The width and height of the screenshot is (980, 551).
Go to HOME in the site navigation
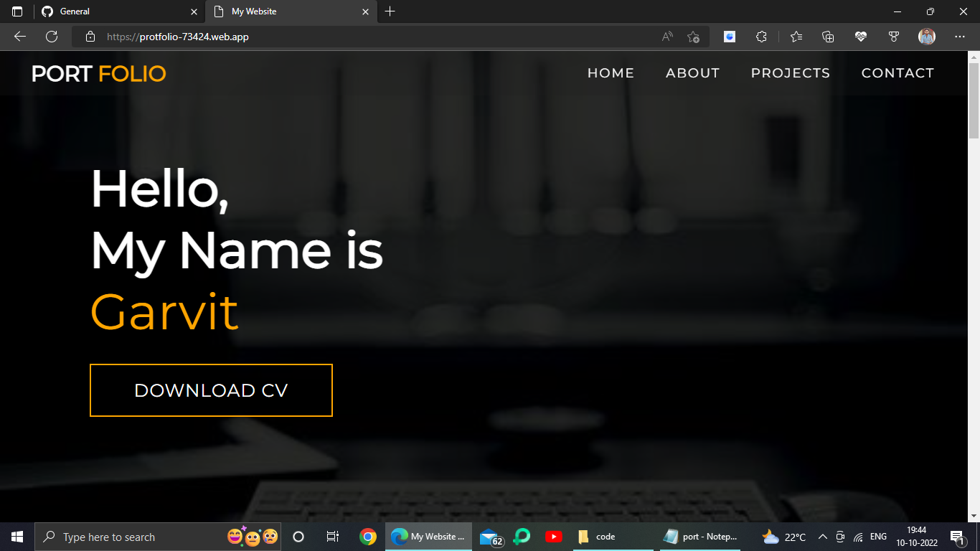pos(611,73)
